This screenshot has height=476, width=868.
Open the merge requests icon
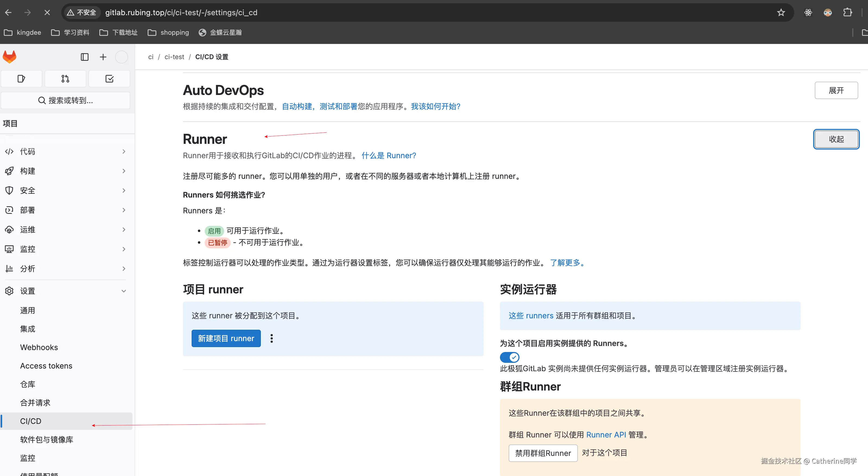click(x=65, y=79)
